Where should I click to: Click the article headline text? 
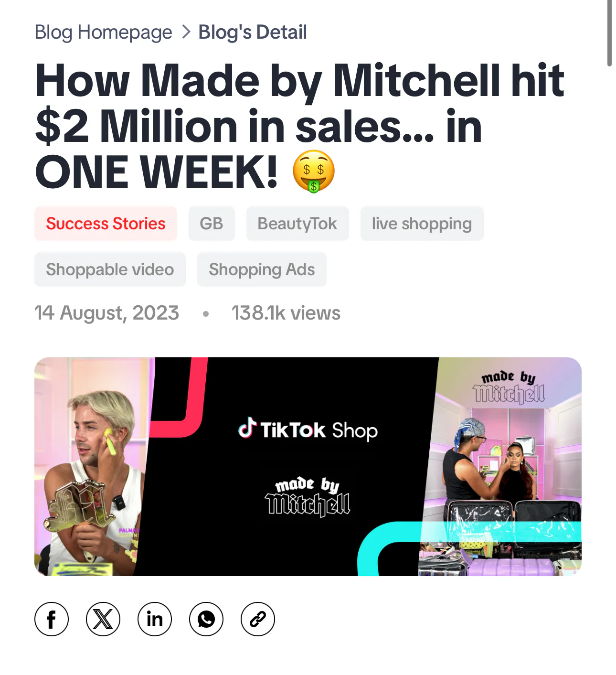coord(300,126)
